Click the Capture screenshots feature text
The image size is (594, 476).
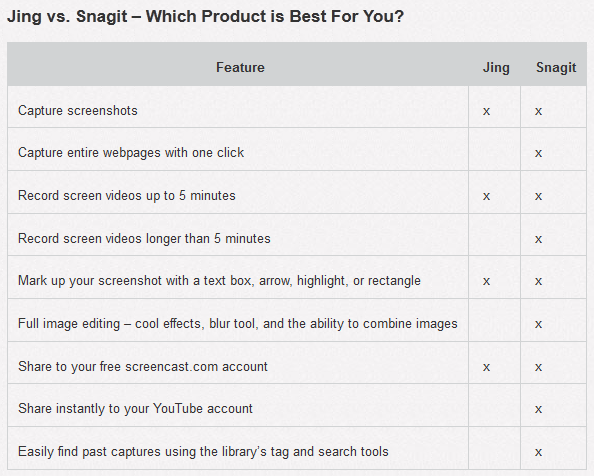click(x=78, y=111)
